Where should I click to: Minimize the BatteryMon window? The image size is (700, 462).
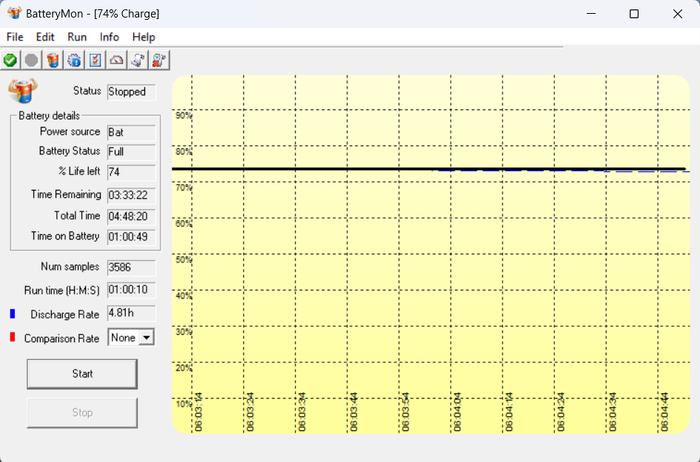(591, 14)
